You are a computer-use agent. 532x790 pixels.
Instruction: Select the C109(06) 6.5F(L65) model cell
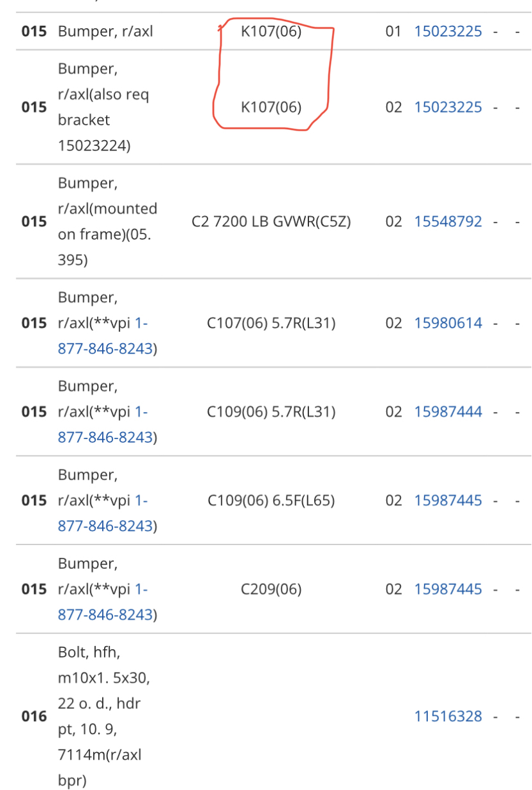click(271, 501)
